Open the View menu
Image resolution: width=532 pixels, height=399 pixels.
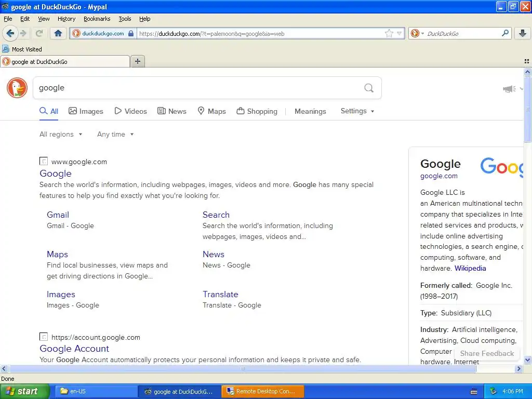pyautogui.click(x=44, y=19)
